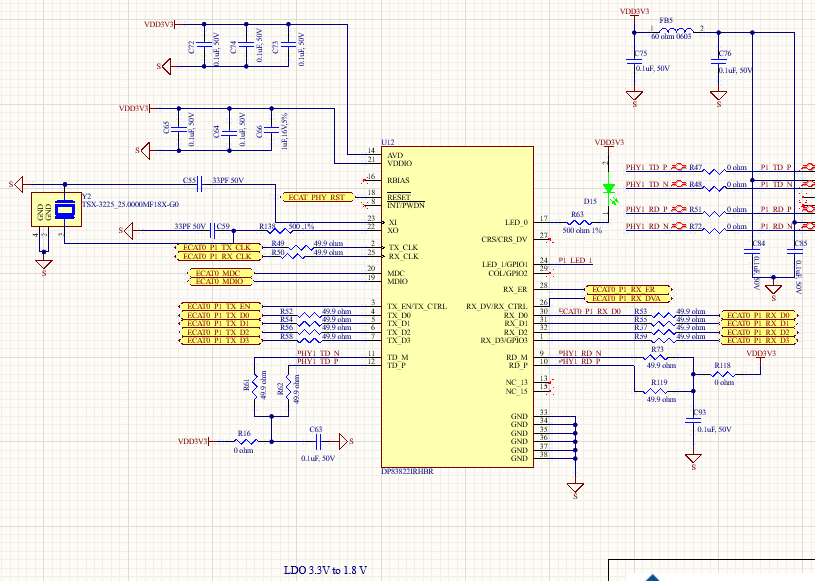
Task: Select capacitor C93 symbol
Action: tap(693, 421)
